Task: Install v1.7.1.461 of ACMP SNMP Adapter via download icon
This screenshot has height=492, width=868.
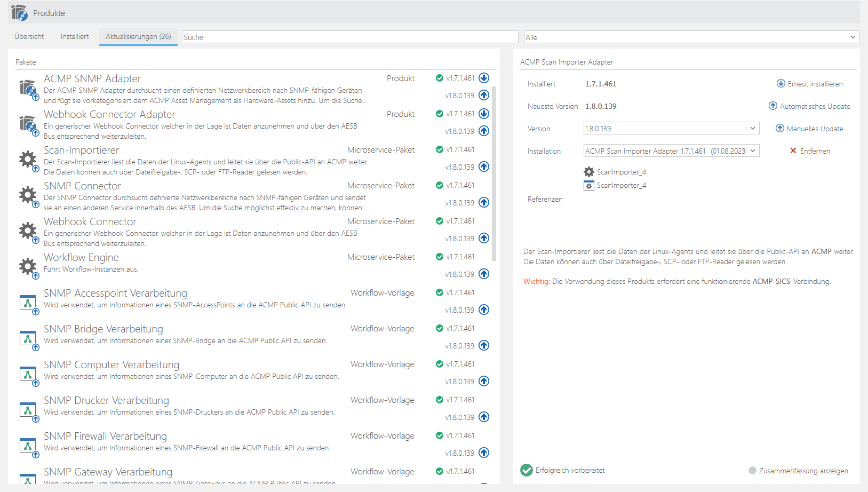Action: (484, 78)
